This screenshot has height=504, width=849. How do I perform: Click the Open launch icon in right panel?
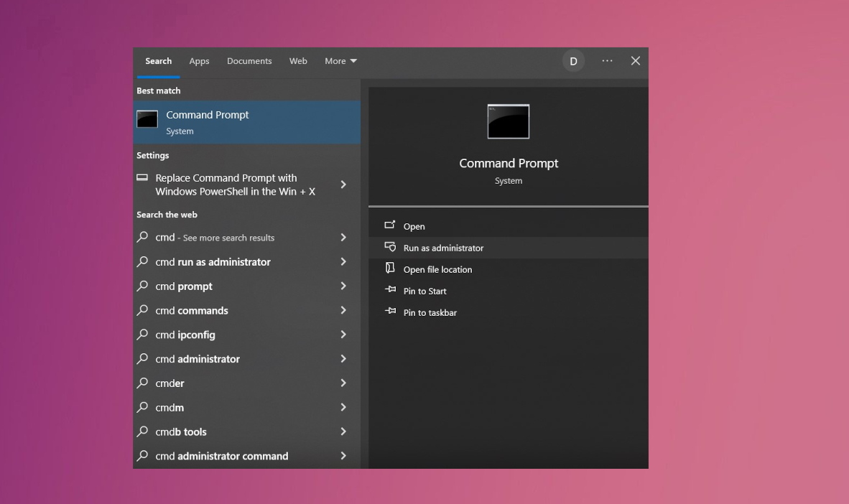(x=390, y=225)
